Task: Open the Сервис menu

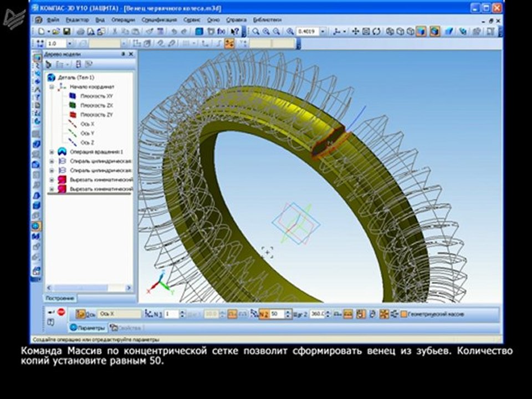Action: (x=192, y=20)
